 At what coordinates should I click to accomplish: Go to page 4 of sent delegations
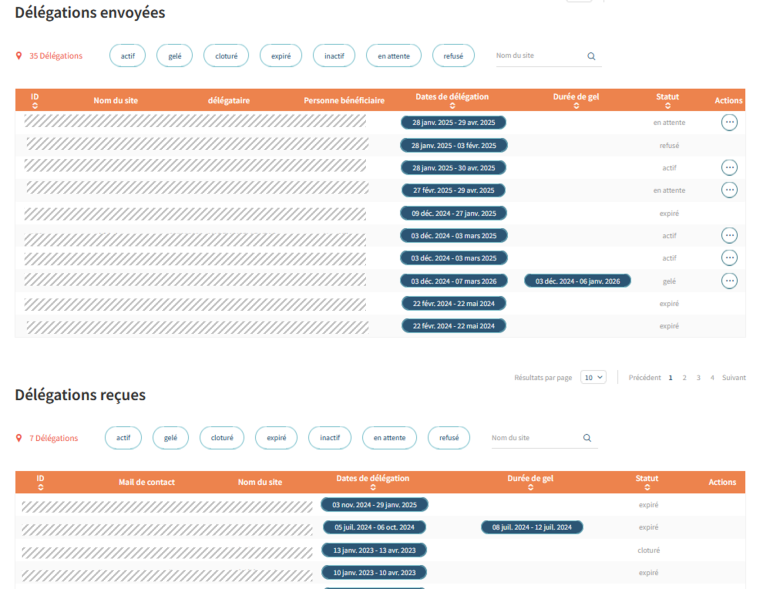pyautogui.click(x=712, y=378)
